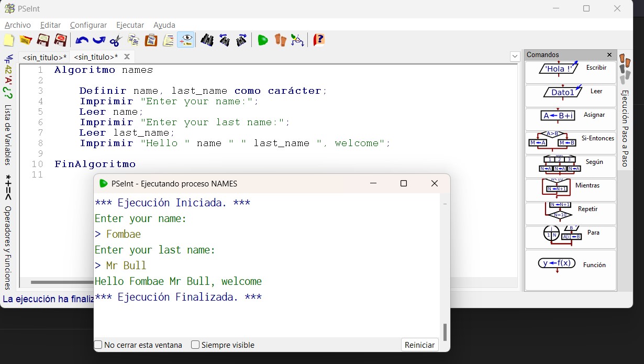The width and height of the screenshot is (644, 364).
Task: Insert the Mientras command
Action: pos(571,190)
